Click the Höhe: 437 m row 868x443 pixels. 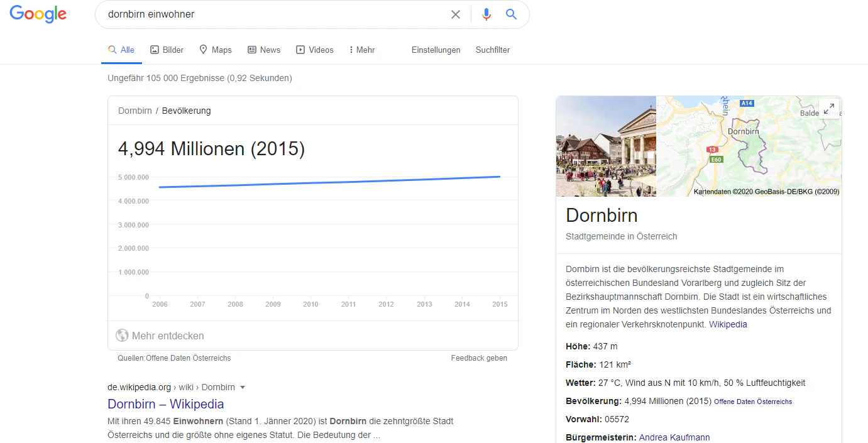coord(591,346)
